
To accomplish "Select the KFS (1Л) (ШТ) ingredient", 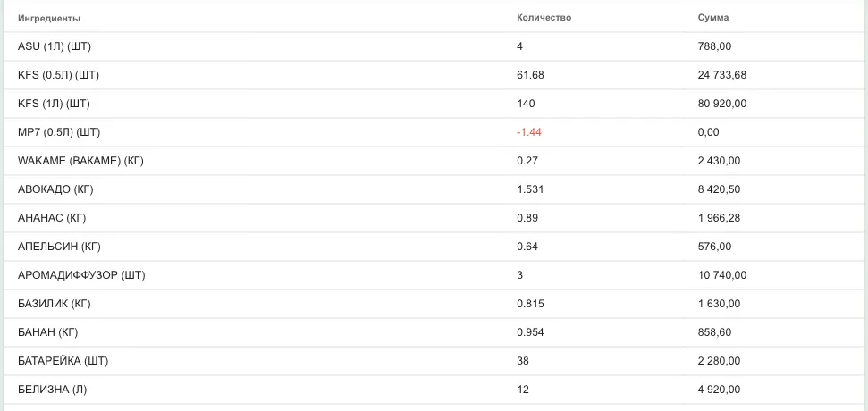I will click(54, 104).
